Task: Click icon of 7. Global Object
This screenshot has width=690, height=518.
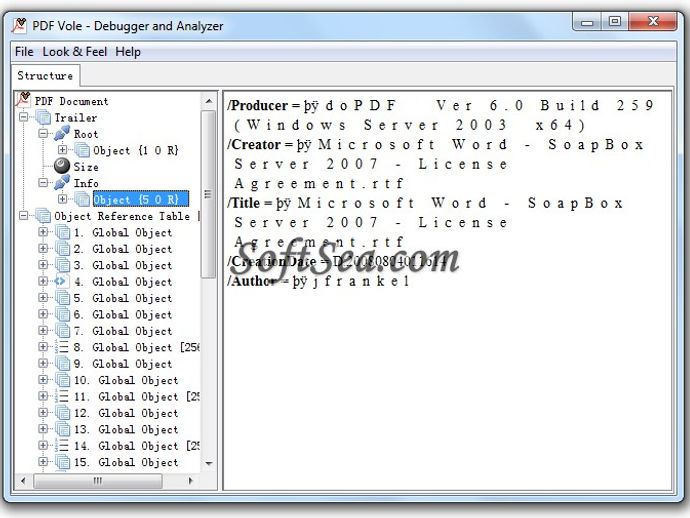Action: (x=62, y=331)
